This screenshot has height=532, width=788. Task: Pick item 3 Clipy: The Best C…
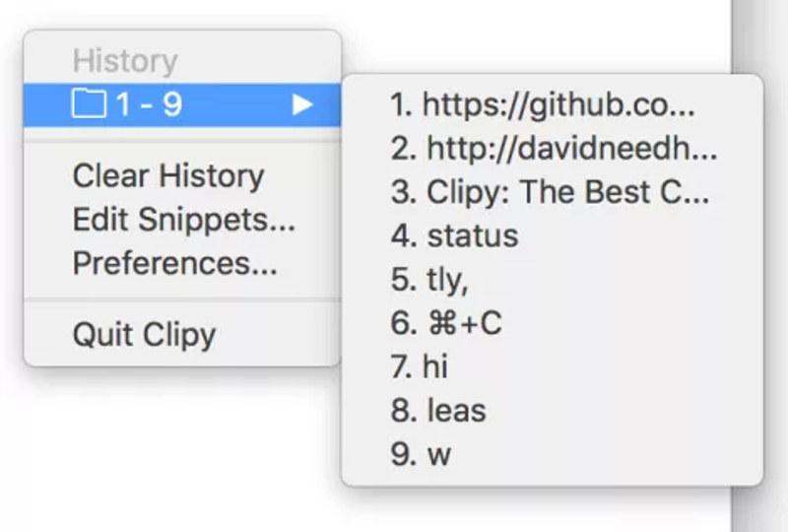pyautogui.click(x=553, y=192)
